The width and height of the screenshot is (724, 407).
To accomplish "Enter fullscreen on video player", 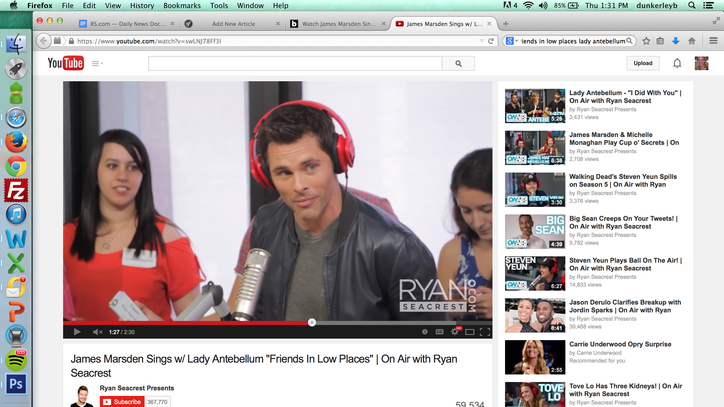I will (x=485, y=332).
